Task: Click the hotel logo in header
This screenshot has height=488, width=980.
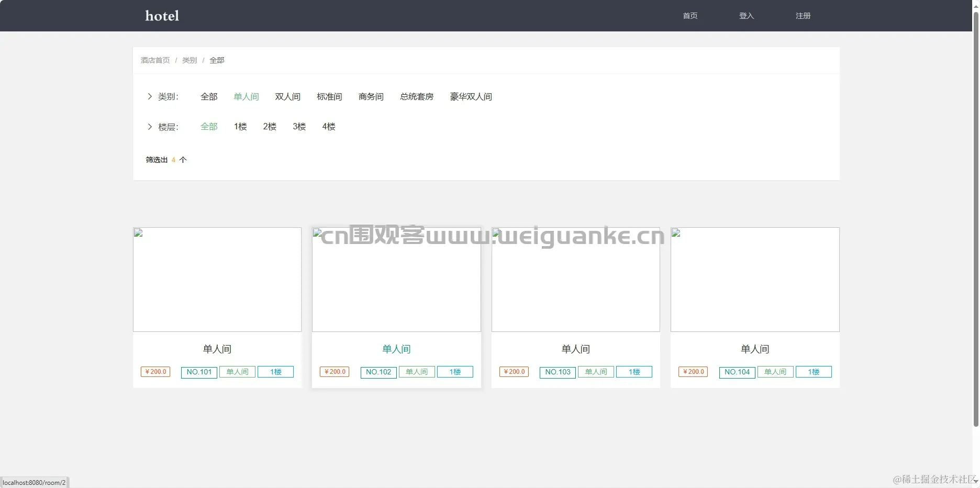Action: pyautogui.click(x=162, y=16)
